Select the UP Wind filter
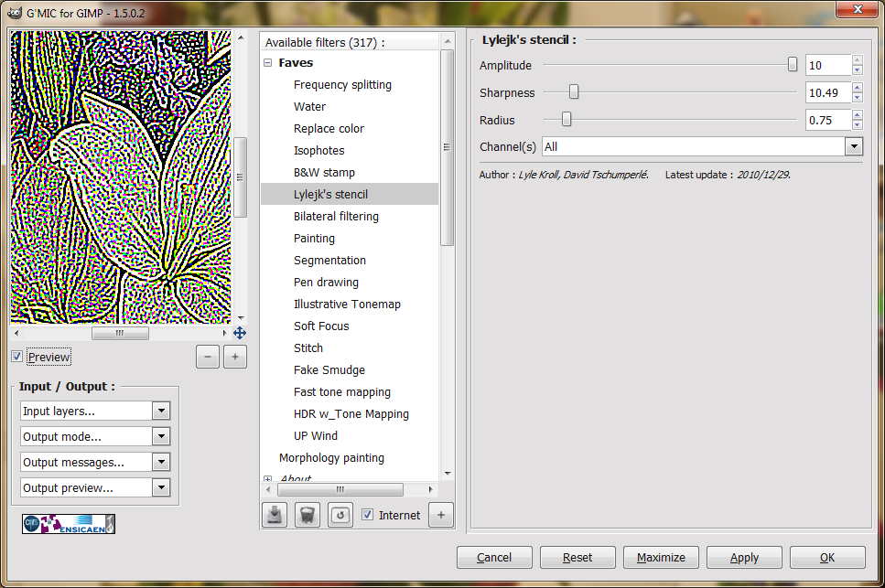The width and height of the screenshot is (885, 588). (316, 436)
